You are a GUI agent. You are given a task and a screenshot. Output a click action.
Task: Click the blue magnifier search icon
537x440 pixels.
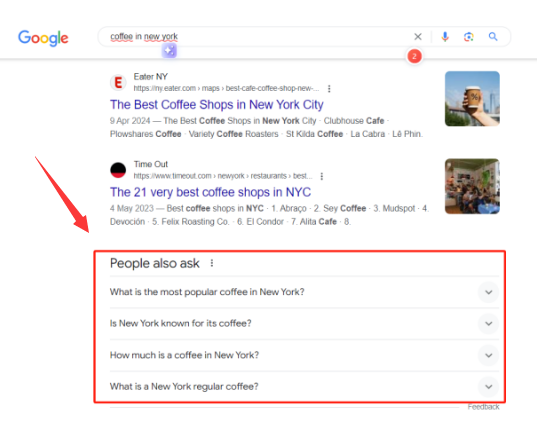pyautogui.click(x=493, y=37)
